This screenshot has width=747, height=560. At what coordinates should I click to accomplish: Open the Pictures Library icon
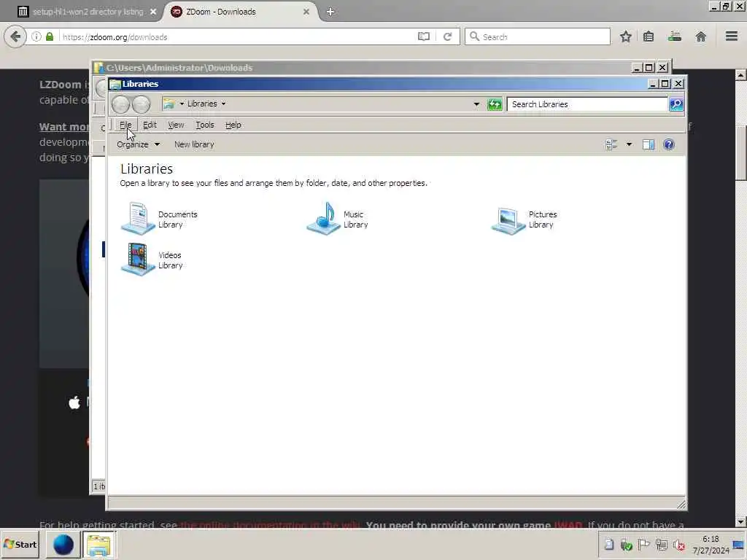pos(508,220)
